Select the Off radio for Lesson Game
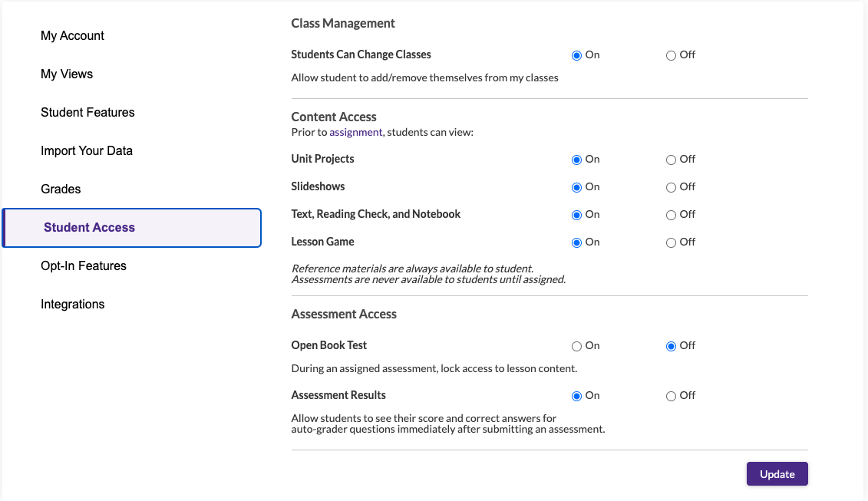 669,242
